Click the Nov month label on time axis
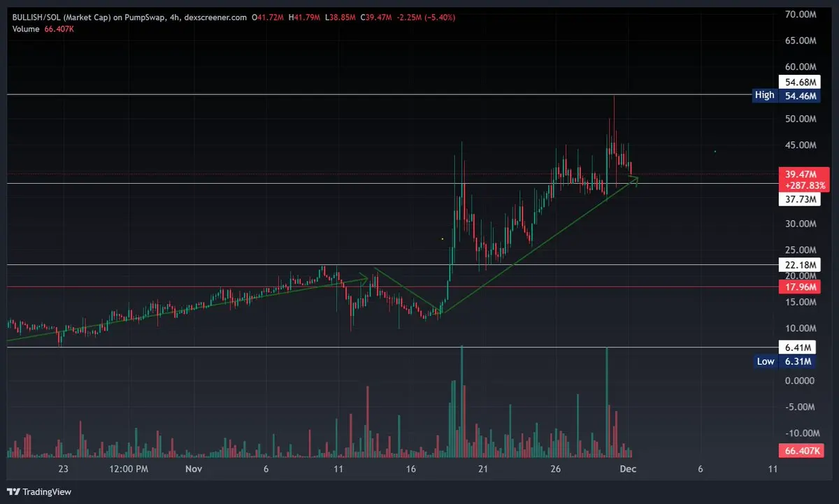Viewport: 839px width, 504px height. 194,469
